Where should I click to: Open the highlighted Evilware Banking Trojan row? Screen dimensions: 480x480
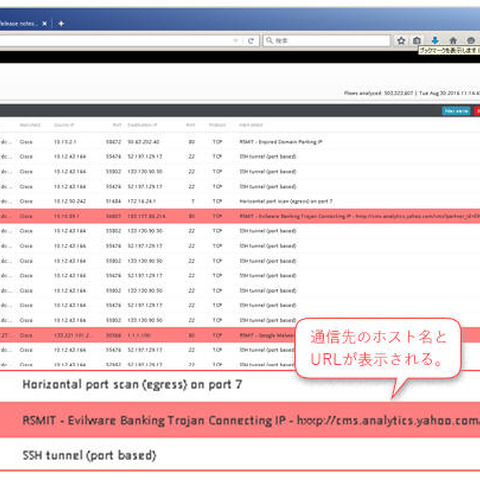click(x=240, y=216)
